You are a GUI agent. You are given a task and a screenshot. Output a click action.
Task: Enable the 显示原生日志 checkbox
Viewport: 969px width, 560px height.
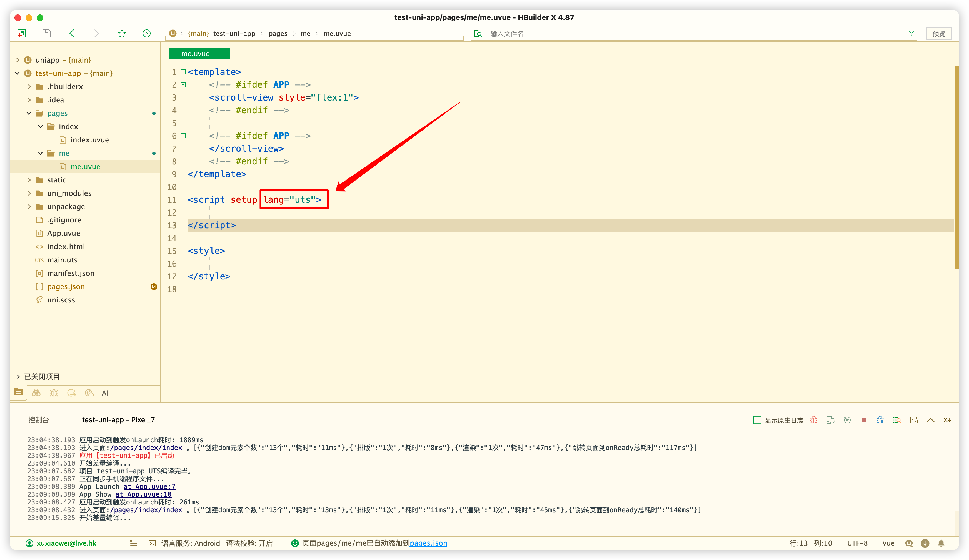[757, 420]
